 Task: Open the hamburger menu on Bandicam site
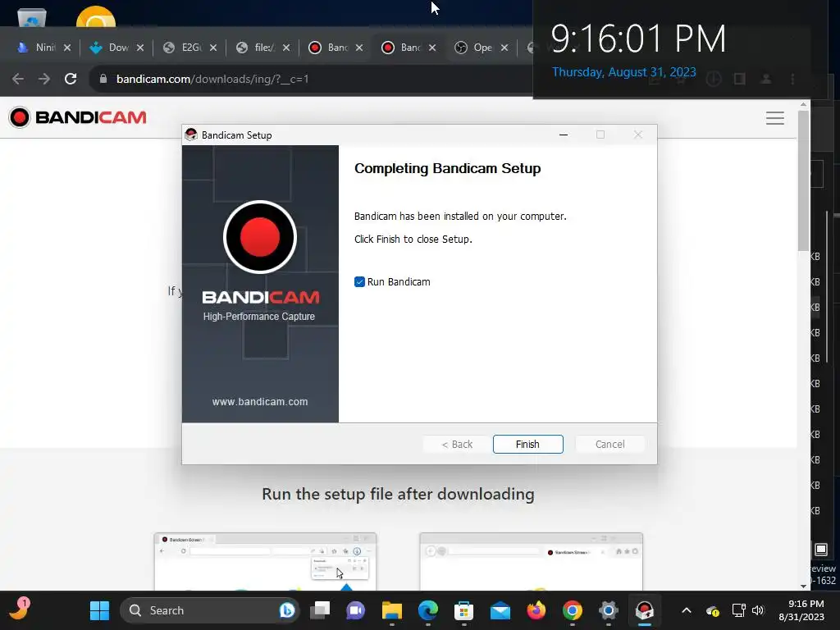[x=774, y=118]
